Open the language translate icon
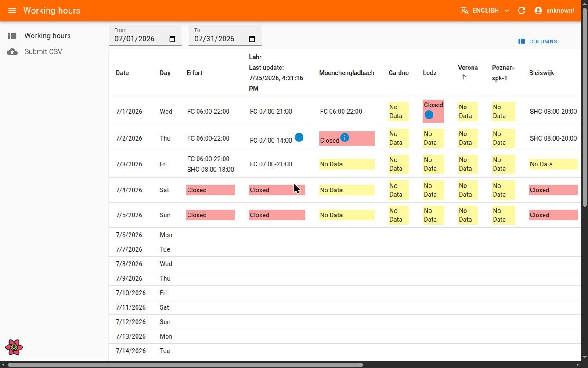Screen dimensions: 588x368 tap(464, 11)
